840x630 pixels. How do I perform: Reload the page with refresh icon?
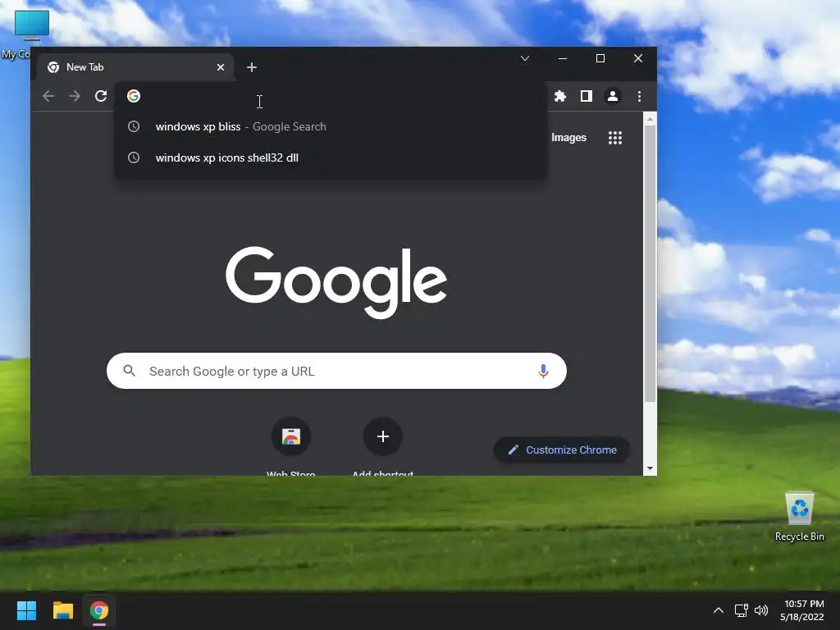tap(101, 96)
